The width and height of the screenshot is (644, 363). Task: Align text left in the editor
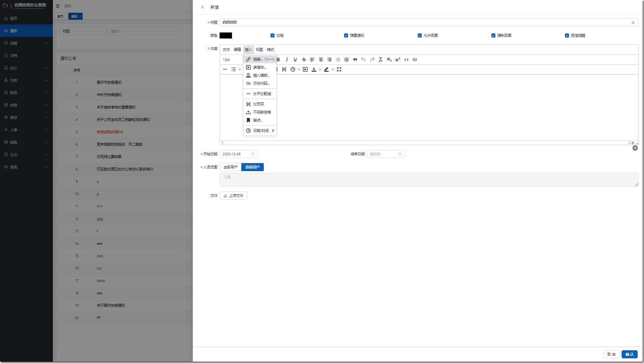pyautogui.click(x=312, y=60)
